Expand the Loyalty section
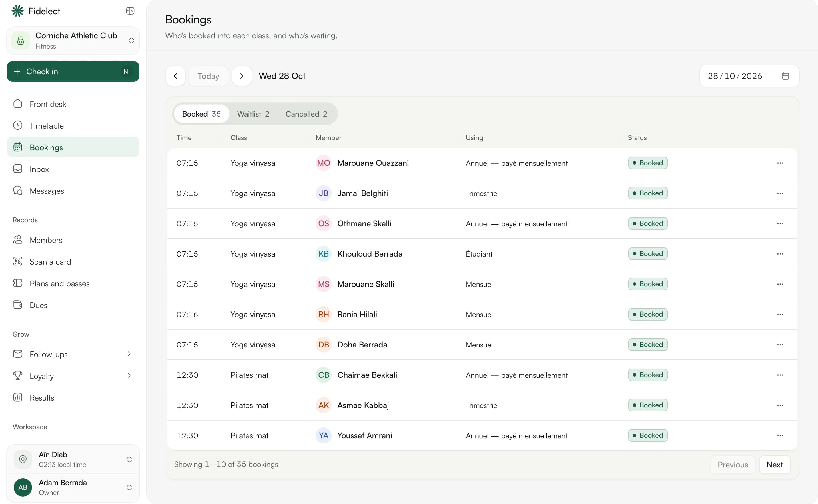The height and width of the screenshot is (504, 818). tap(73, 376)
